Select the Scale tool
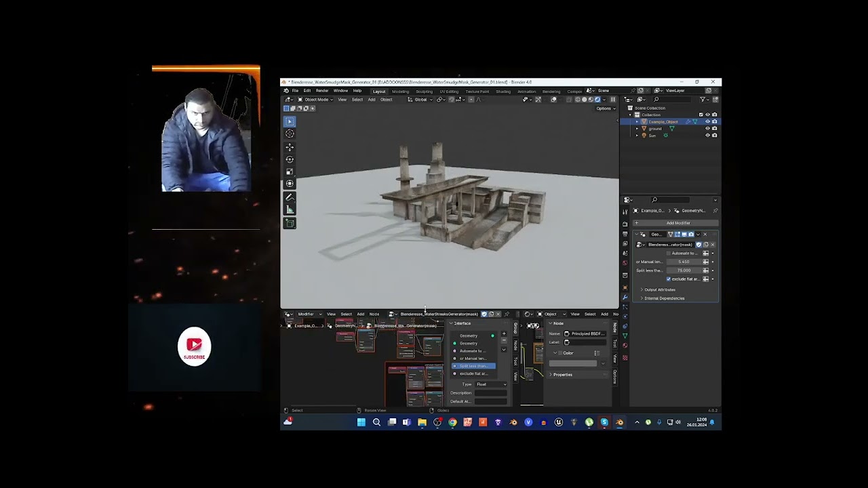 click(x=290, y=171)
